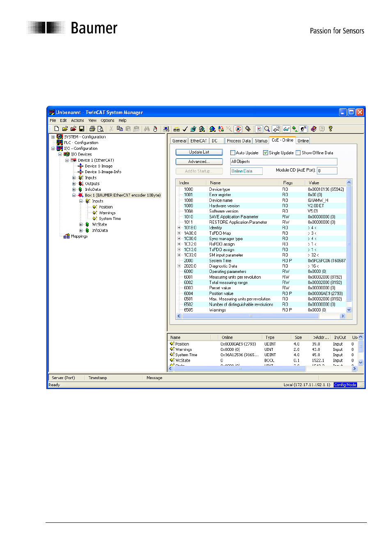Expand object 1018:0 Identity in the list

pos(179,228)
